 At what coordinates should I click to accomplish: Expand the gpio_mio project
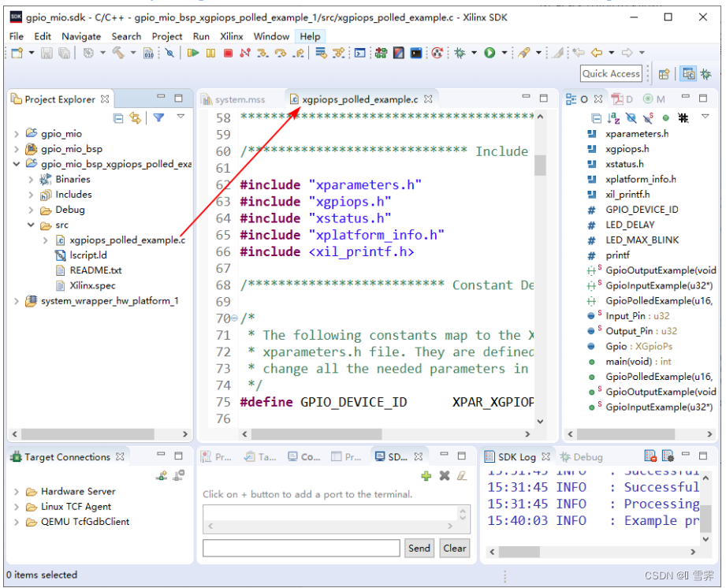[17, 134]
